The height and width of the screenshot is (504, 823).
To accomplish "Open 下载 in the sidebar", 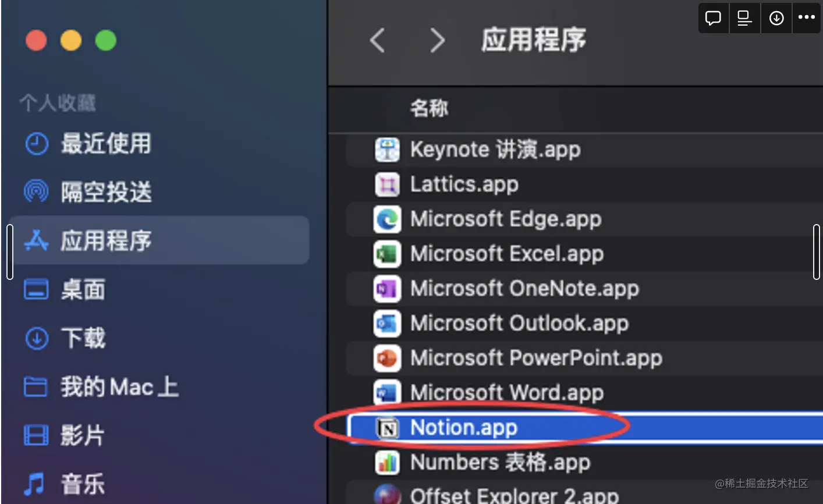I will coord(83,338).
